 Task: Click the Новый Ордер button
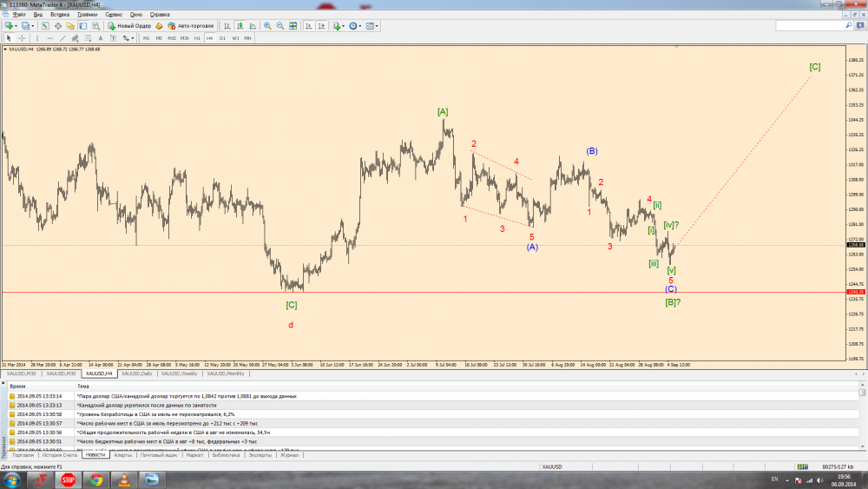129,25
